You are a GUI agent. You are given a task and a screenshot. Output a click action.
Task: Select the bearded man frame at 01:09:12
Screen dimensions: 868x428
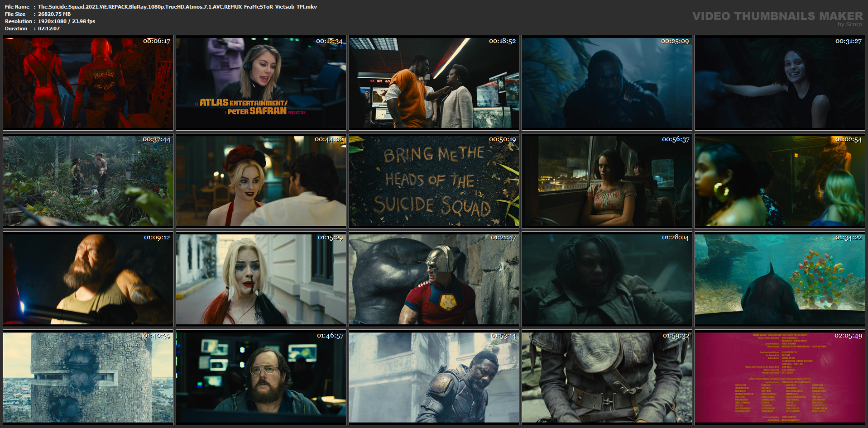tap(88, 279)
